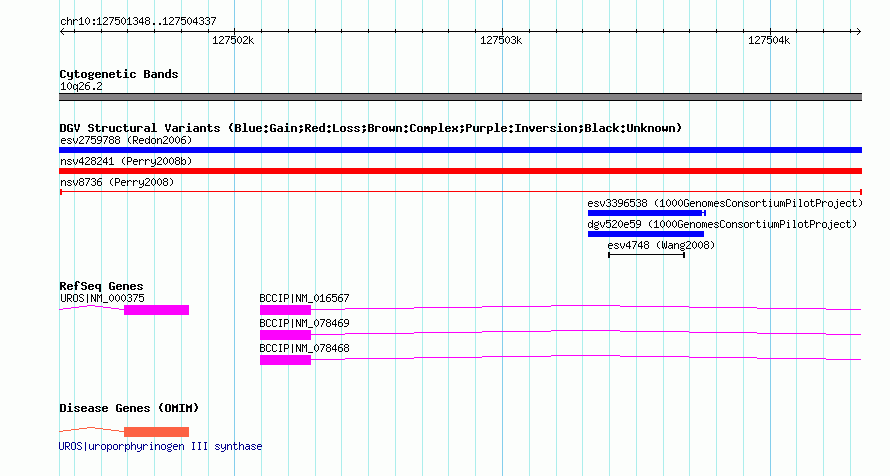
Task: Click the Disease Genes (OMIM) track title
Action: (129, 408)
